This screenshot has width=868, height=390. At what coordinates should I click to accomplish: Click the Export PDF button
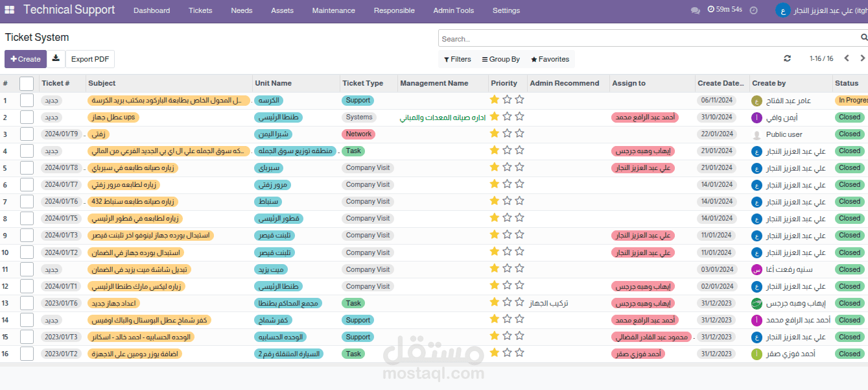click(90, 59)
